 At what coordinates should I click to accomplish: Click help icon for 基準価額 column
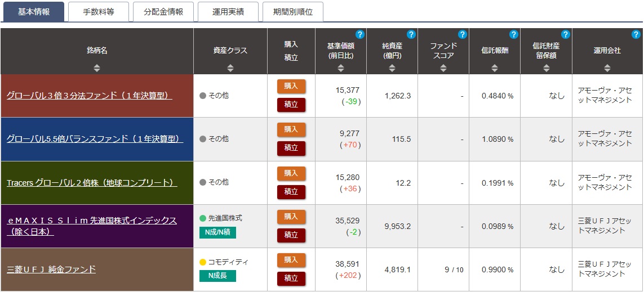(360, 34)
